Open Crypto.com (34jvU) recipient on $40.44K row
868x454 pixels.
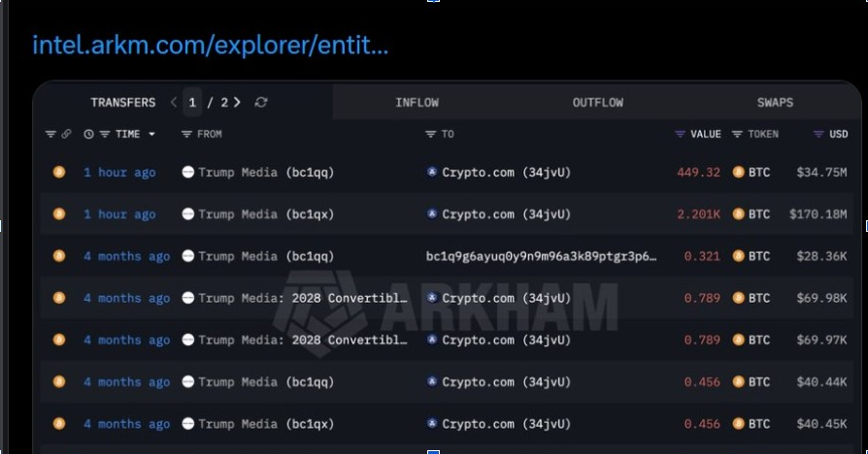506,382
